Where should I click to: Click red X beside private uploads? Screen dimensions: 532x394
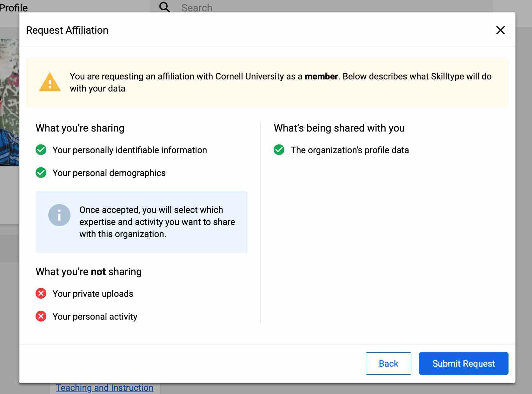click(x=41, y=293)
